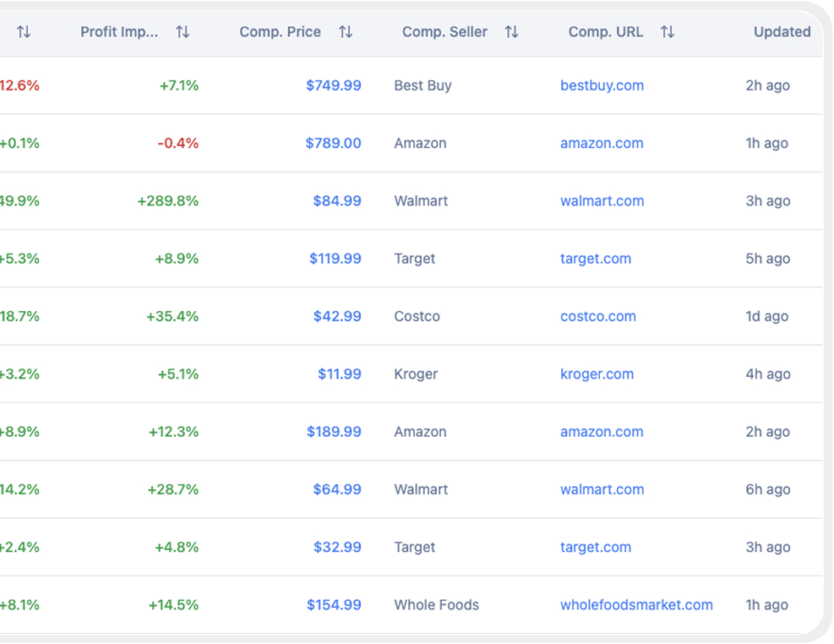
Task: Select the Best Buy seller cell
Action: (x=422, y=85)
